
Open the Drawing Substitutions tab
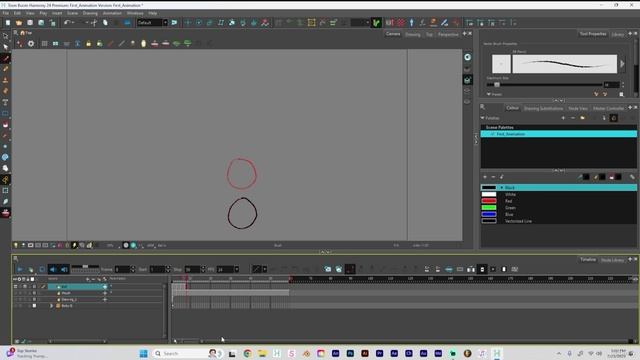click(x=543, y=108)
